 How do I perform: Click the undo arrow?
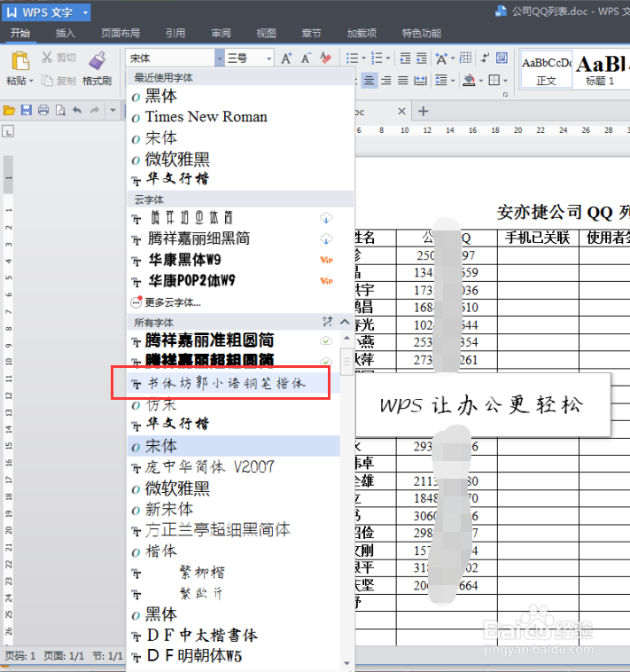(x=77, y=111)
